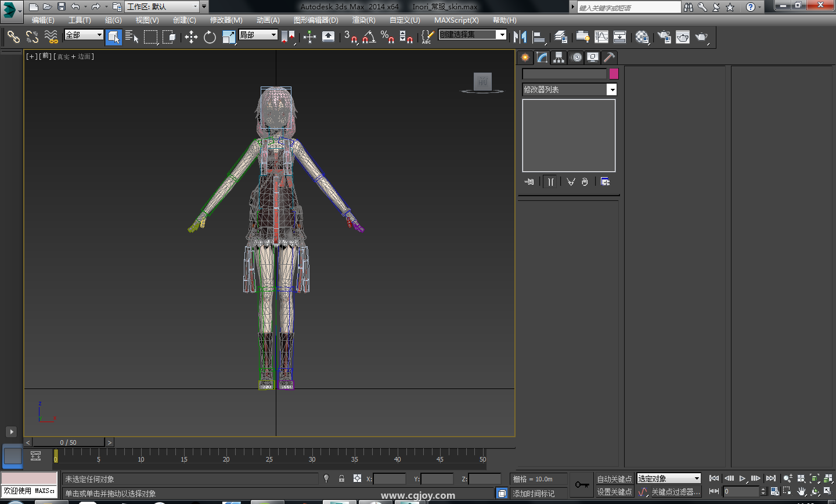The width and height of the screenshot is (836, 504).
Task: Click the Select and Link chain icon
Action: pos(13,37)
